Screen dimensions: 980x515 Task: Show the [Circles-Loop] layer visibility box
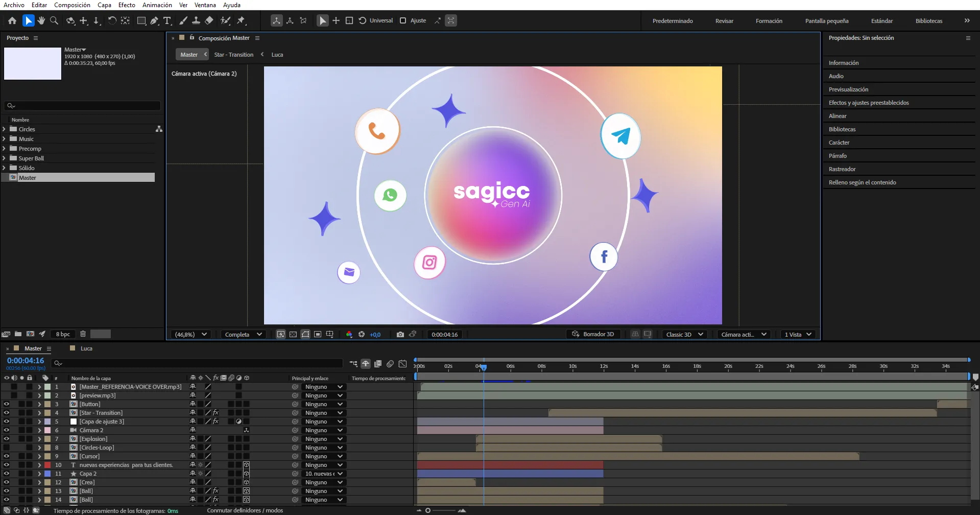6,447
